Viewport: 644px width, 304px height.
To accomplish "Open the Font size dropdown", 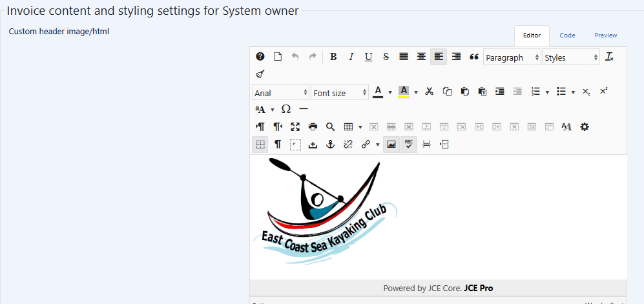I will [340, 93].
